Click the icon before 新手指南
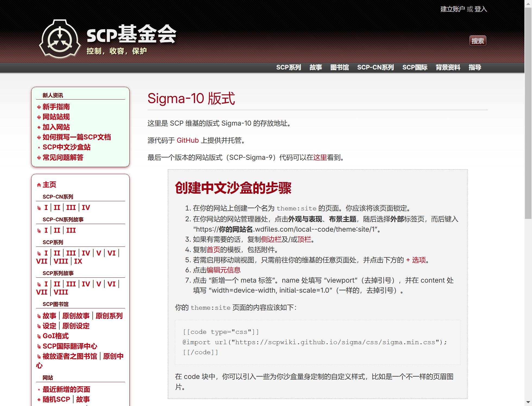This screenshot has width=532, height=406. tap(39, 107)
